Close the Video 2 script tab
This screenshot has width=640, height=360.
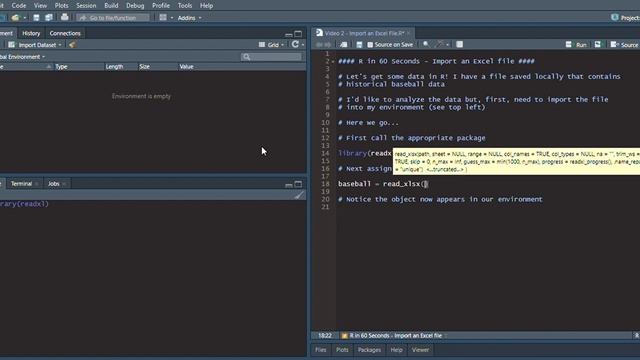(409, 33)
